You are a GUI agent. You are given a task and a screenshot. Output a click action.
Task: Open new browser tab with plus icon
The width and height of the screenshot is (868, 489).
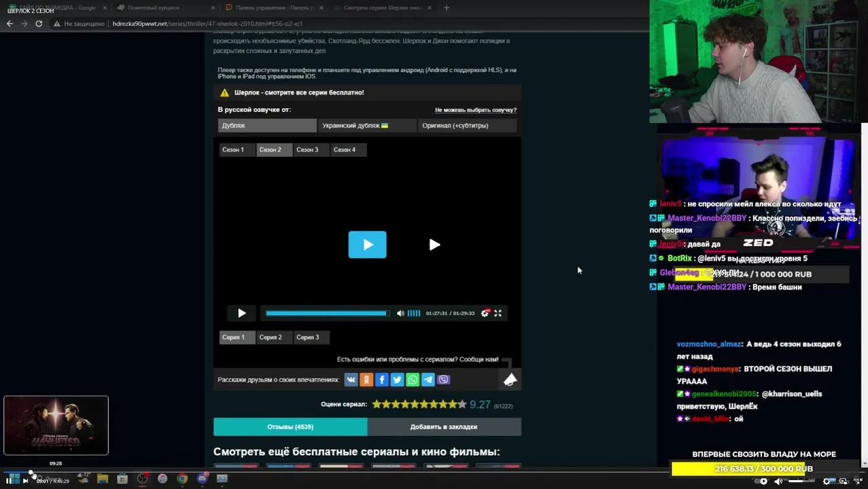click(x=447, y=7)
